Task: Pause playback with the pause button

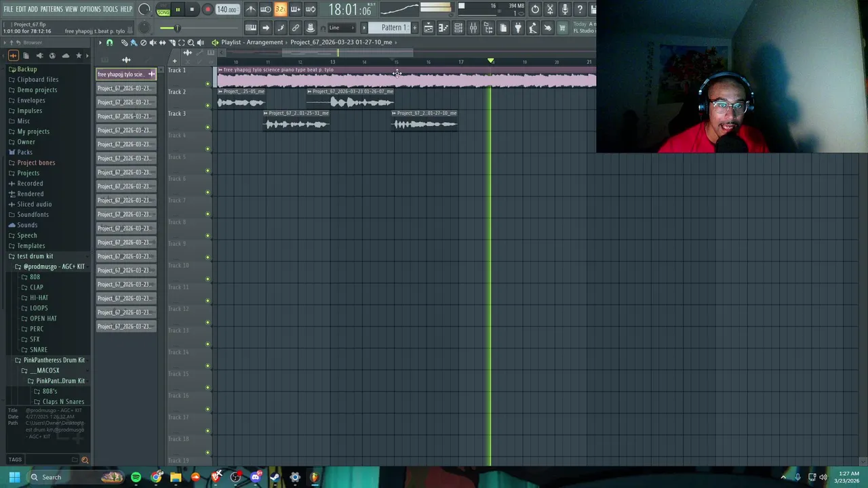Action: click(178, 9)
